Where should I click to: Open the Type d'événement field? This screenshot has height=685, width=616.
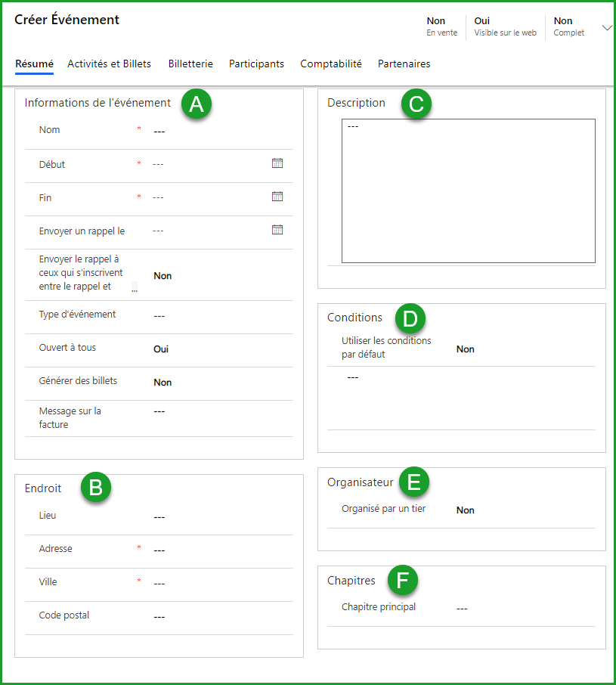point(212,316)
